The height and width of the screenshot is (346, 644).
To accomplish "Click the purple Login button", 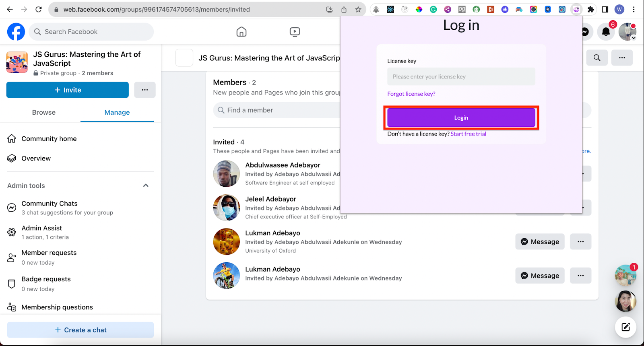I will [461, 117].
